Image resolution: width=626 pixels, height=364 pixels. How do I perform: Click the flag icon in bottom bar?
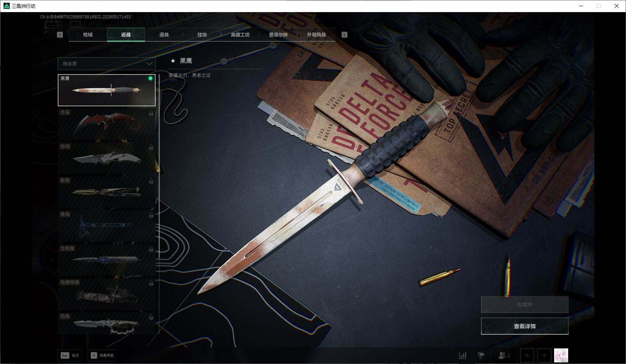click(x=481, y=355)
